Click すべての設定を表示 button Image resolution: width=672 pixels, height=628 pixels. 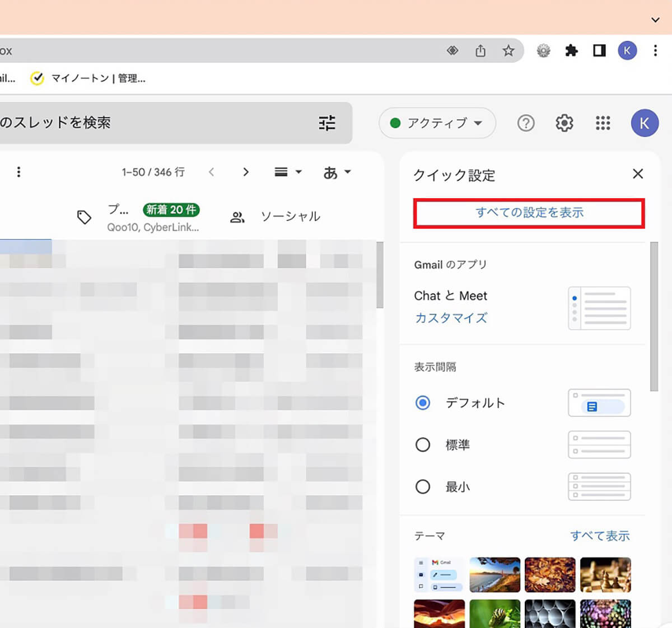[529, 213]
